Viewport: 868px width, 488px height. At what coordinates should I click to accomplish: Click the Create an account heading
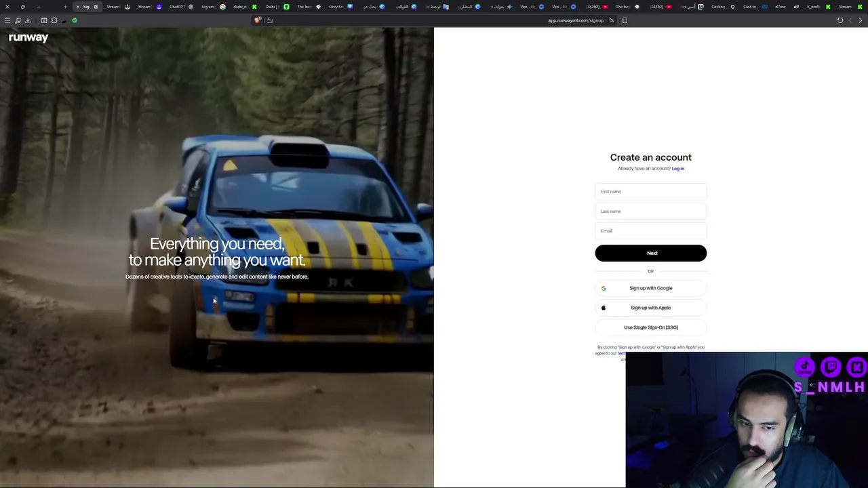pos(651,157)
